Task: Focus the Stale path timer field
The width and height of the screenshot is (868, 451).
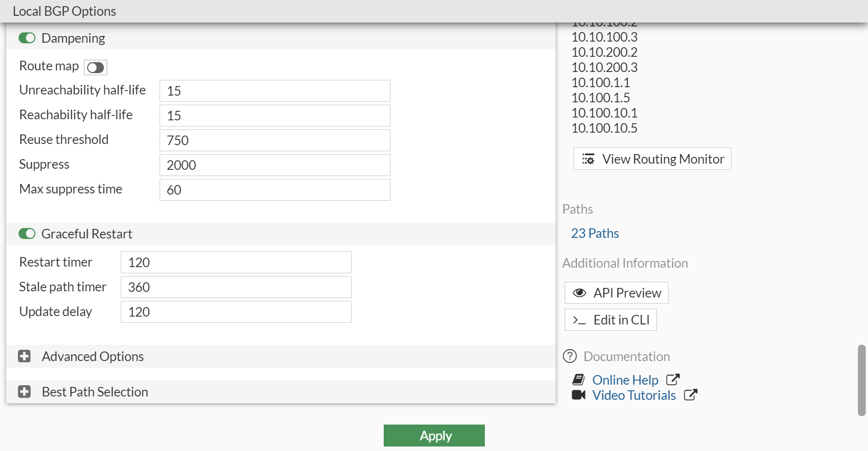Action: (236, 287)
